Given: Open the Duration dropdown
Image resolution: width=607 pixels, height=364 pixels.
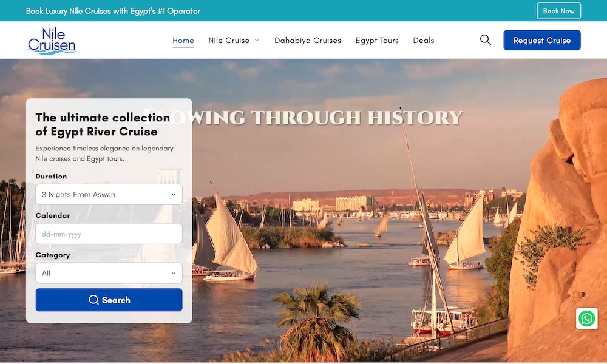Looking at the screenshot, I should (109, 194).
